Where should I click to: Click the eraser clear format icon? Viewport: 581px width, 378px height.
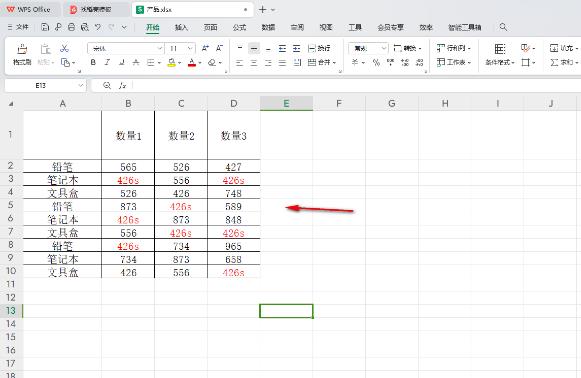tap(212, 63)
